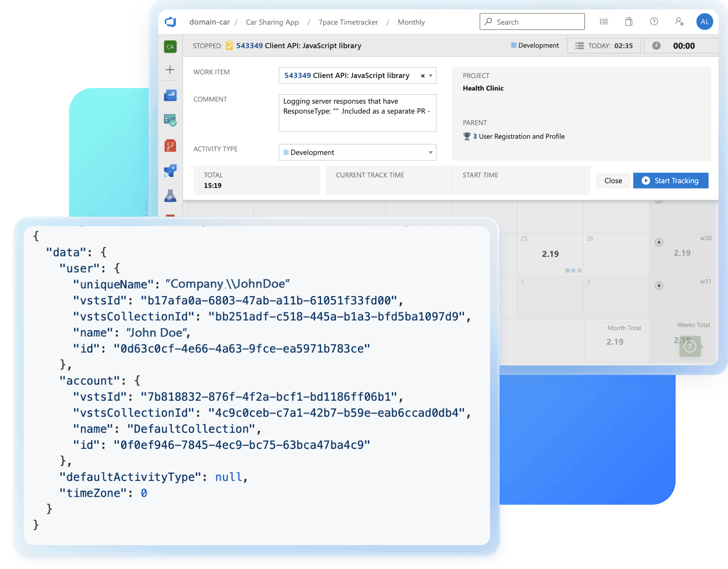Screen dimensions: 728x569
Task: Expand the Activity Type dropdown showing Development
Action: click(430, 152)
